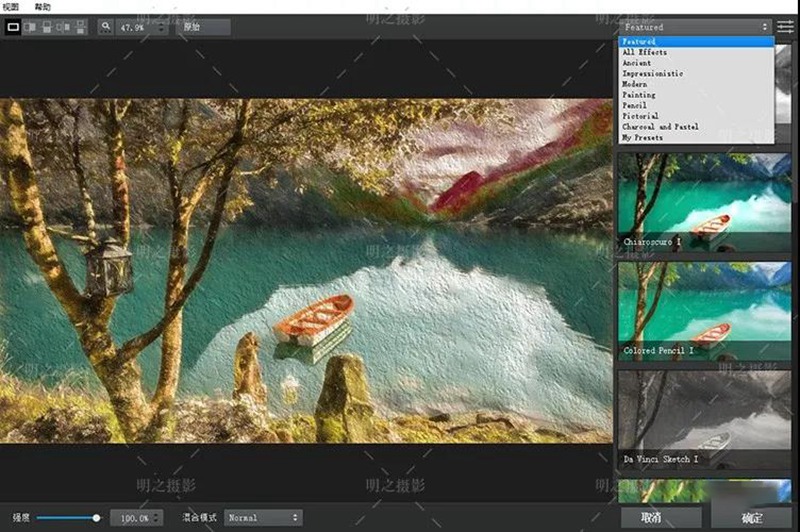Open the Featured preset category dropdown
800x532 pixels.
coord(695,27)
